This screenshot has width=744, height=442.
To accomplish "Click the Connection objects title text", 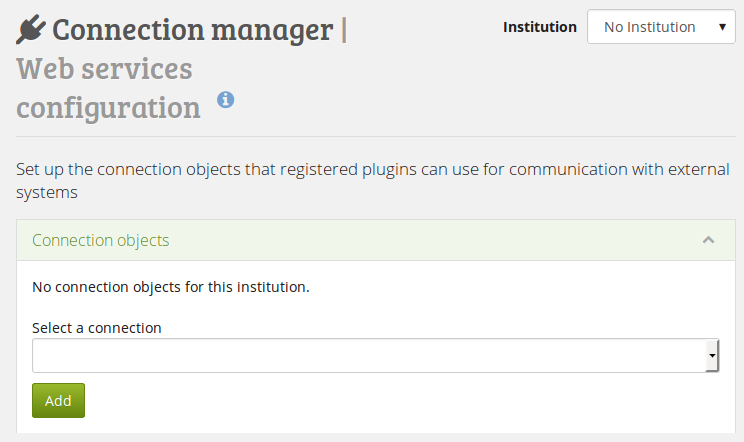I will (100, 240).
